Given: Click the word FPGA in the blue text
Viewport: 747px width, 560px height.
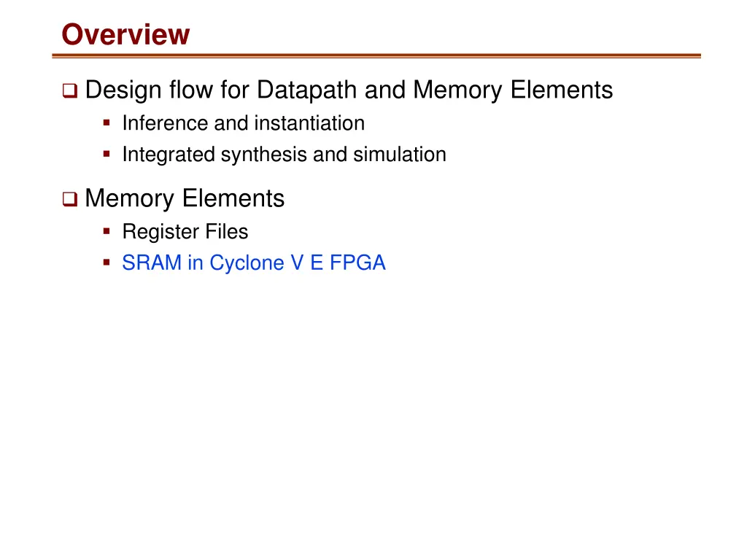Looking at the screenshot, I should point(357,262).
